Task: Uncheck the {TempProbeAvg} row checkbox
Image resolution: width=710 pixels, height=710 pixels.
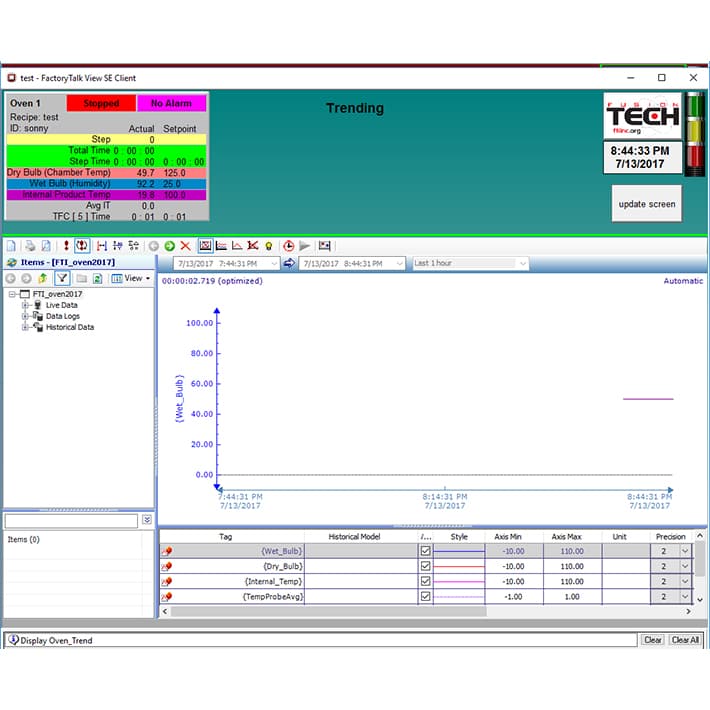Action: point(425,596)
